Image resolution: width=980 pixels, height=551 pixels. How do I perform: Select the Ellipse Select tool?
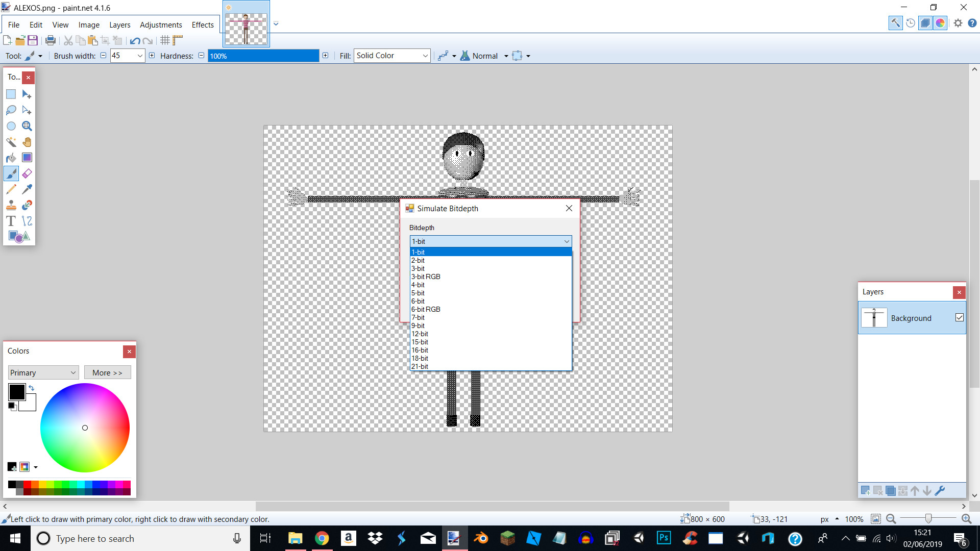pyautogui.click(x=11, y=126)
